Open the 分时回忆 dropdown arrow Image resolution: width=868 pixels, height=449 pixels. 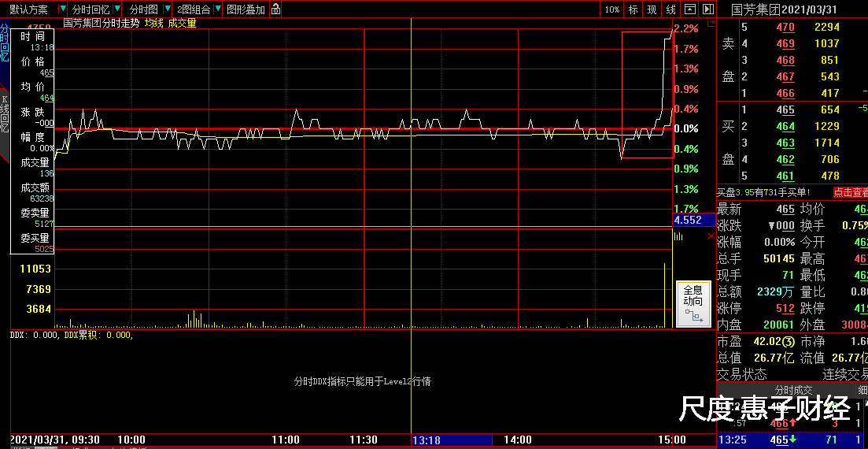tap(117, 9)
